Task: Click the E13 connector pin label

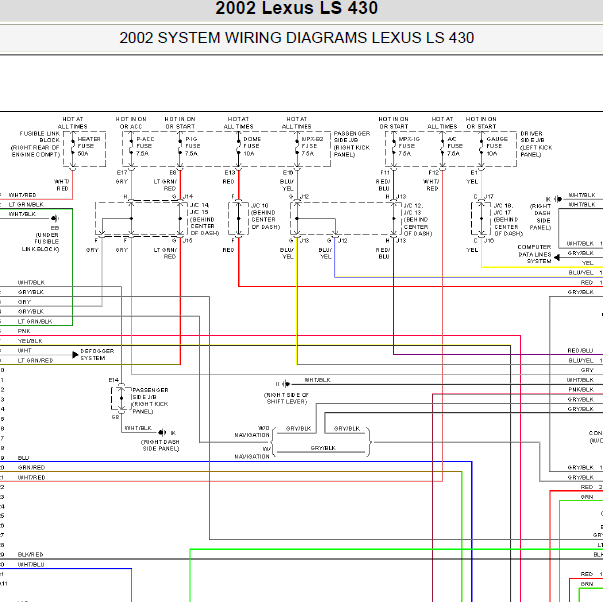Action: pyautogui.click(x=230, y=172)
